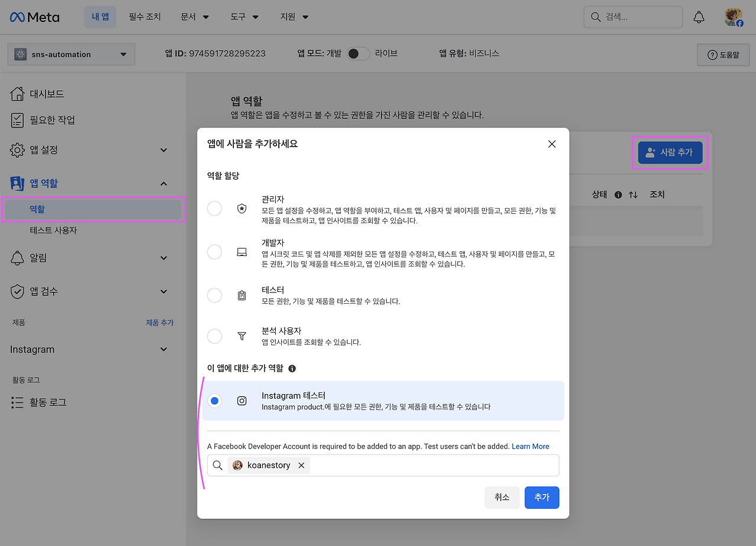Open the 도구 dropdown menu
This screenshot has height=546, width=756.
(x=245, y=17)
